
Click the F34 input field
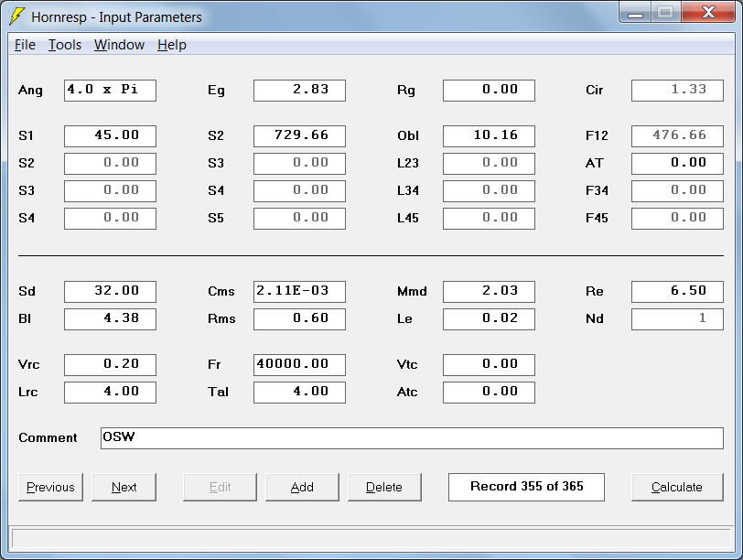[677, 191]
